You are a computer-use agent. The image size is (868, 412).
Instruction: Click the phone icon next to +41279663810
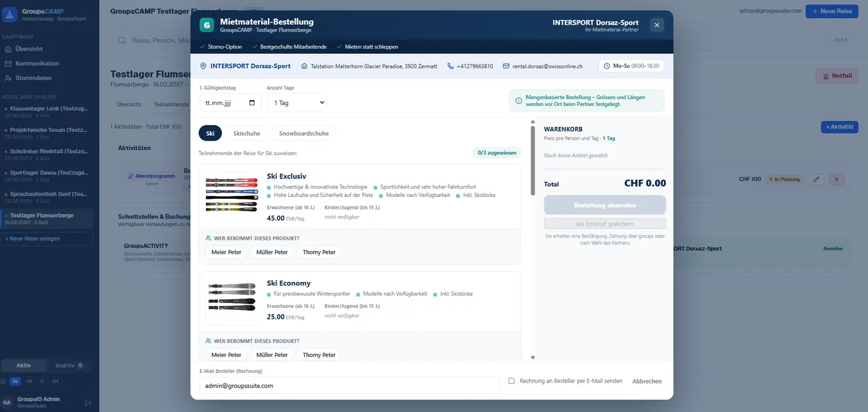(x=451, y=66)
